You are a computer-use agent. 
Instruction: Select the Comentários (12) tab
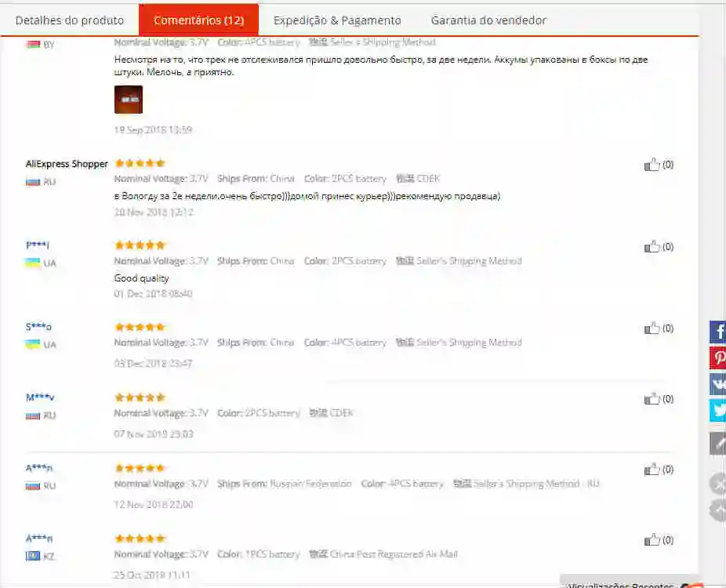[x=199, y=20]
